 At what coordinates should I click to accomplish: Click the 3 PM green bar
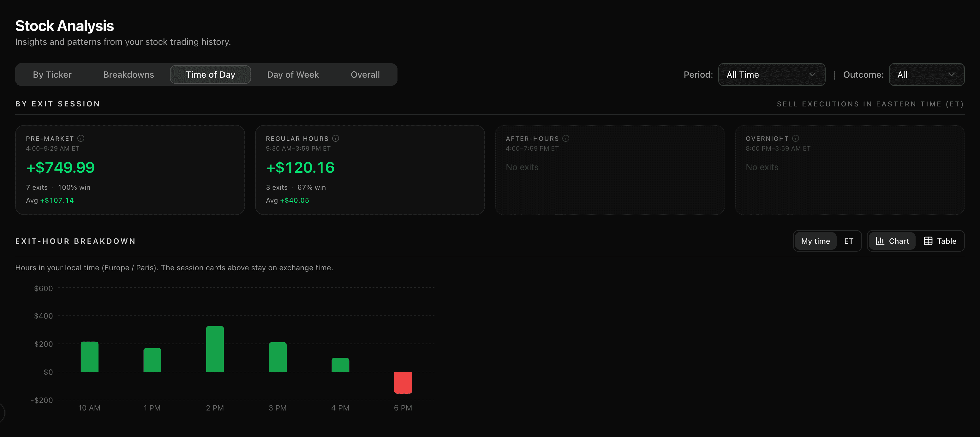point(278,357)
